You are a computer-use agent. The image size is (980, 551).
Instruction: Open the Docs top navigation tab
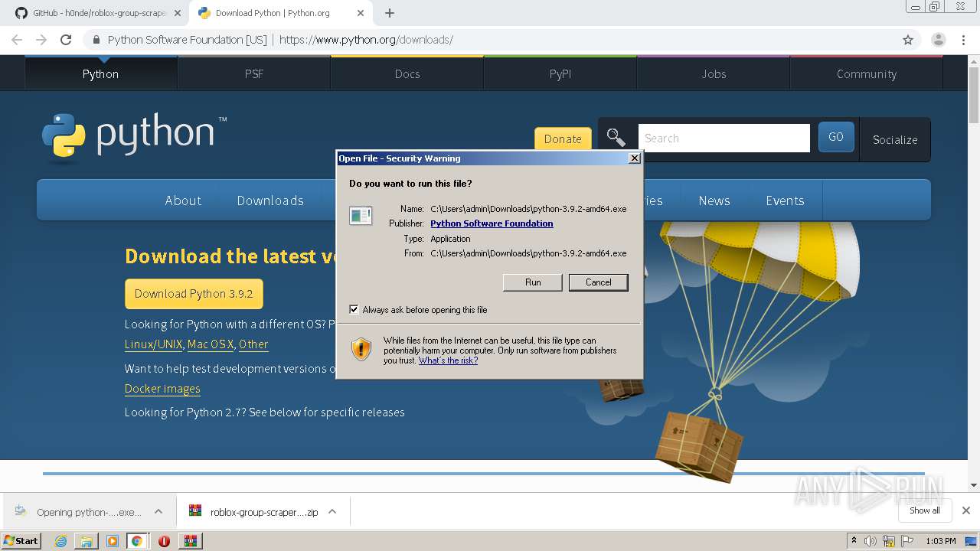coord(407,73)
